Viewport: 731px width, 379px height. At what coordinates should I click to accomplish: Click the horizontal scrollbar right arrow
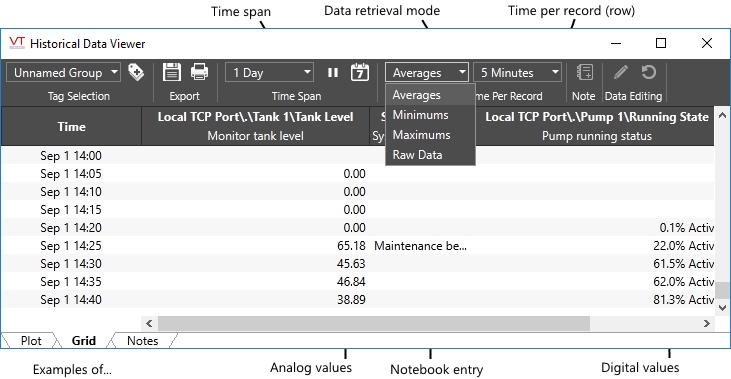(707, 323)
